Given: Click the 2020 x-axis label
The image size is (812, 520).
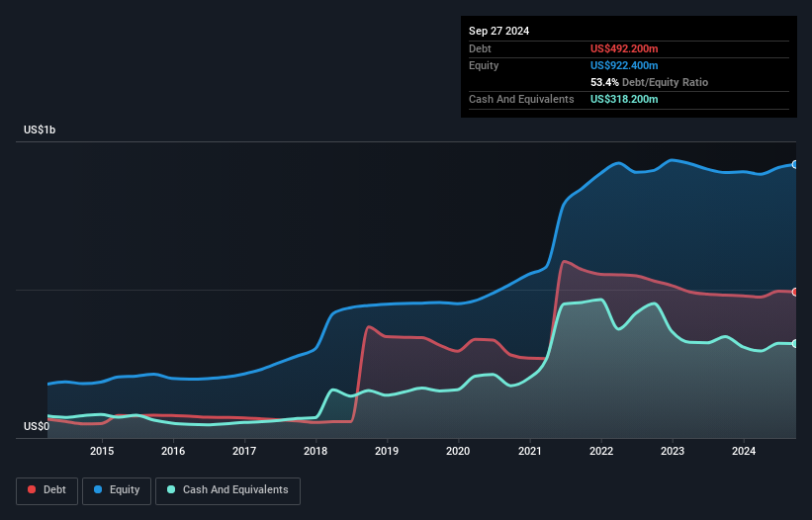Looking at the screenshot, I should [458, 451].
